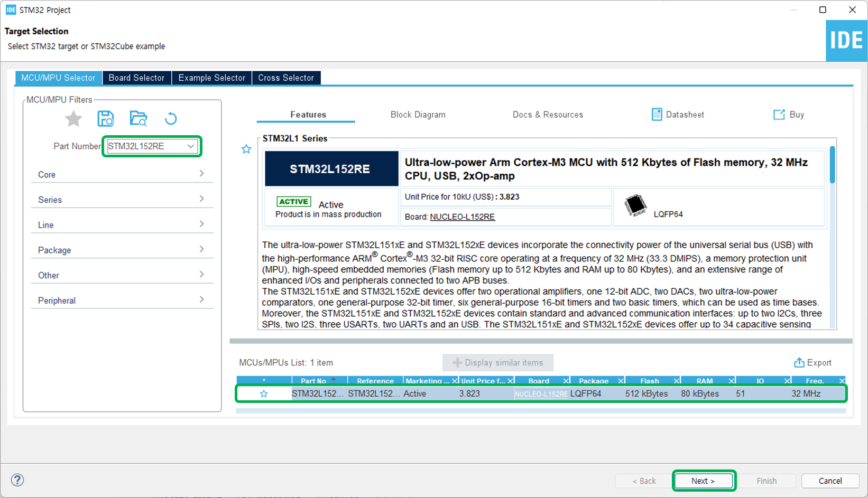
Task: Click the '51' IO count cell
Action: click(741, 393)
